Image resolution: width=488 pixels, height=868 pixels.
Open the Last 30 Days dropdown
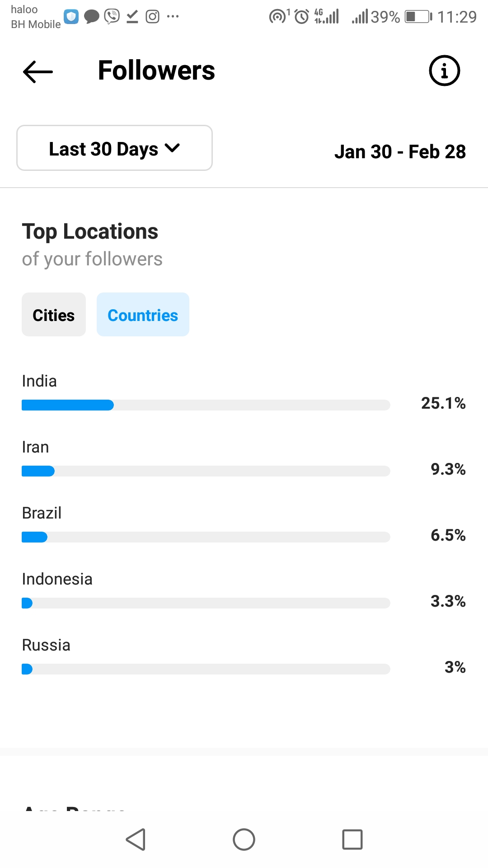click(114, 148)
